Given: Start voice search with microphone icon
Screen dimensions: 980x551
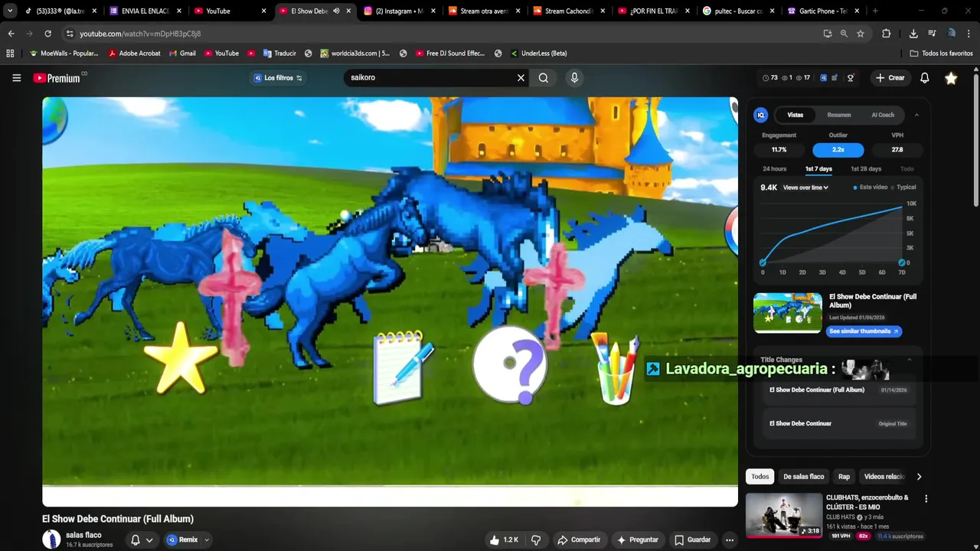Looking at the screenshot, I should 574,77.
